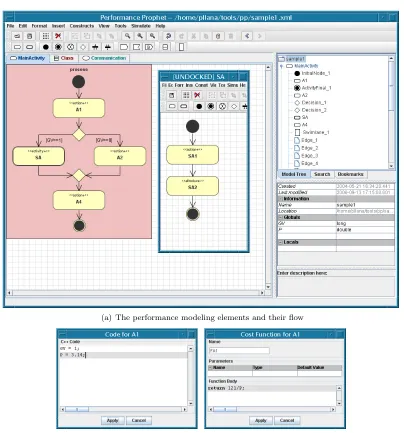Select the fork bar tool in main palette
This screenshot has height=433, width=404.
click(95, 47)
